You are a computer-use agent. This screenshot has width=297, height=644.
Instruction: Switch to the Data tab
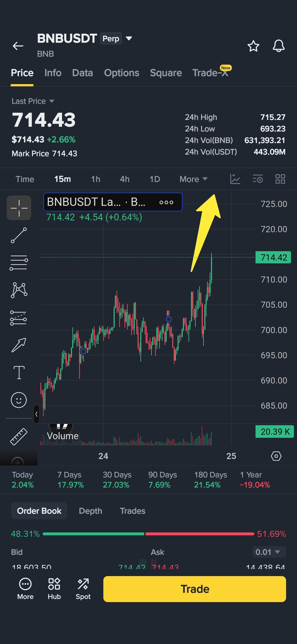(82, 73)
